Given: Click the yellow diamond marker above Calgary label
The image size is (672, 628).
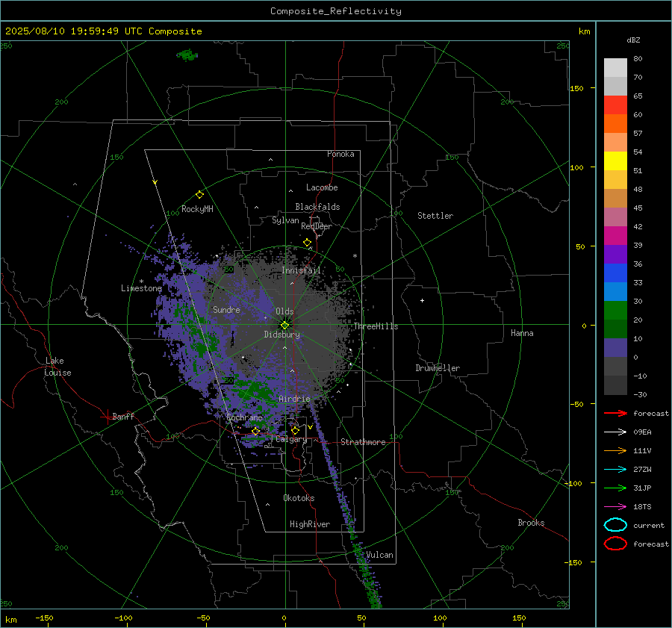Looking at the screenshot, I should click(295, 430).
